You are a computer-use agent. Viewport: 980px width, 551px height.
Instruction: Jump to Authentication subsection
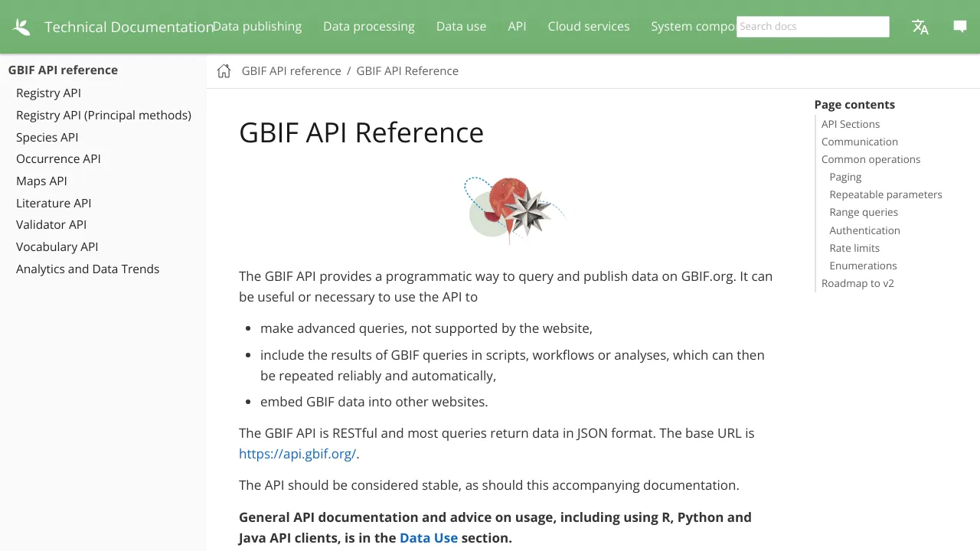coord(864,230)
